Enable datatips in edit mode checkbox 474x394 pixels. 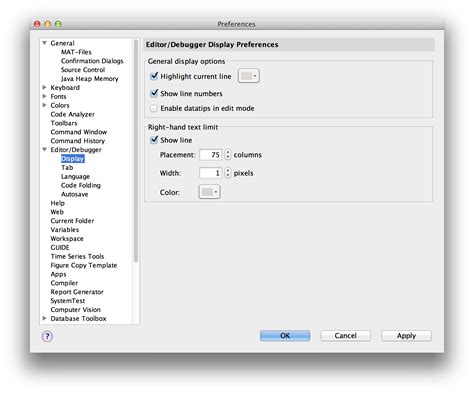click(x=154, y=108)
